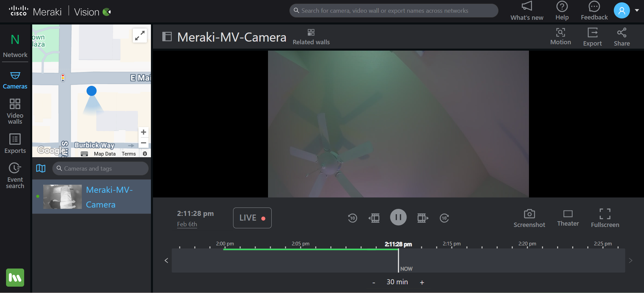Toggle the side panel collapse icon
This screenshot has height=293, width=644.
pyautogui.click(x=167, y=37)
